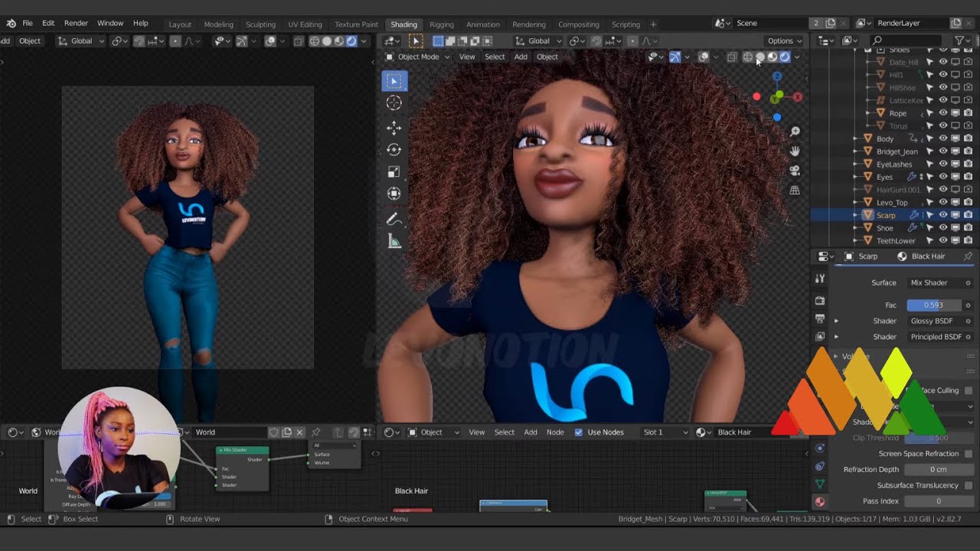Switch to the Modeling workspace tab

point(219,24)
